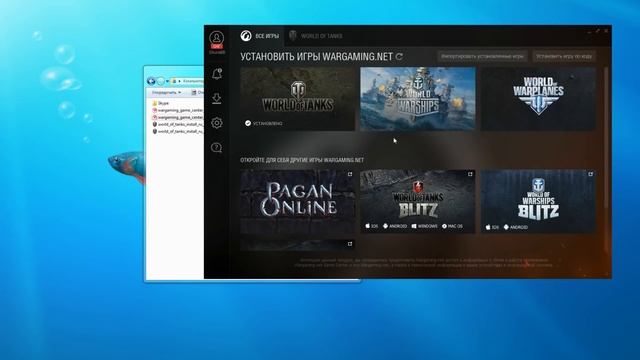This screenshot has width=640, height=360.
Task: Select second world_of_tanks_install file in Explorer
Action: [x=178, y=131]
